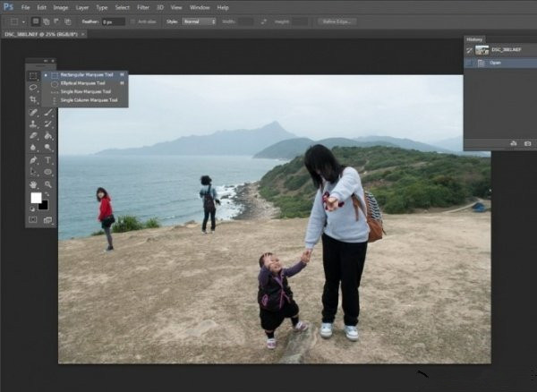Toggle the Anti-alias checkbox
The height and width of the screenshot is (392, 537).
point(132,21)
